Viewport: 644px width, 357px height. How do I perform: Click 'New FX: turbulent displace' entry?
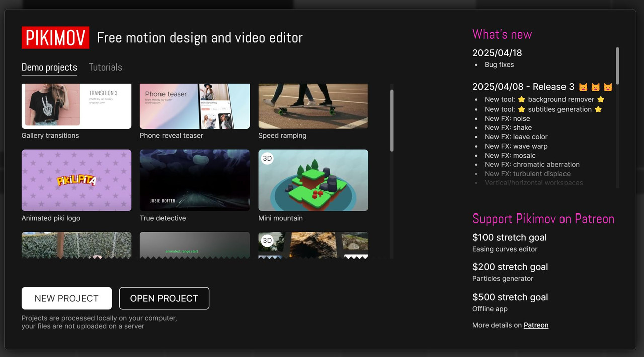coord(527,174)
